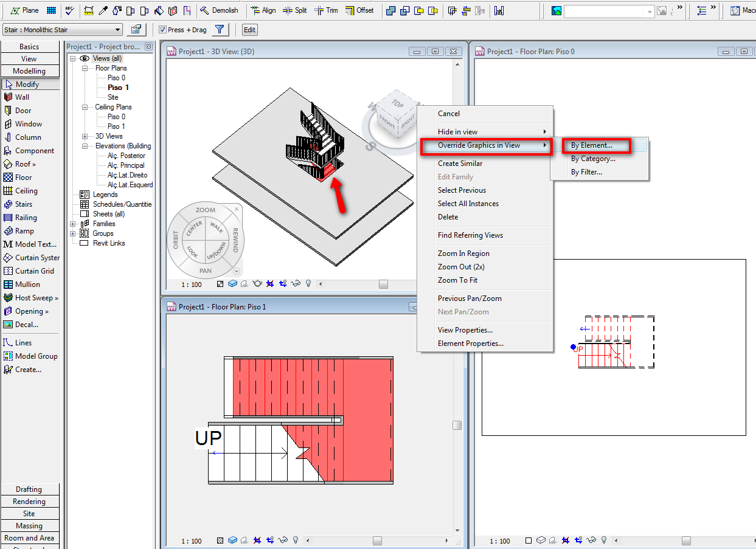Click the Demolish hammer tool
Image resolution: width=756 pixels, height=549 pixels.
(x=219, y=10)
